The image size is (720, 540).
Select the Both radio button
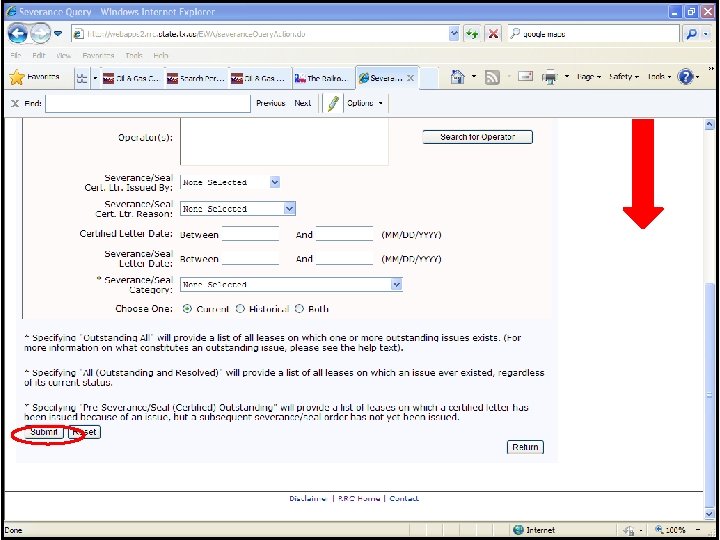point(299,309)
